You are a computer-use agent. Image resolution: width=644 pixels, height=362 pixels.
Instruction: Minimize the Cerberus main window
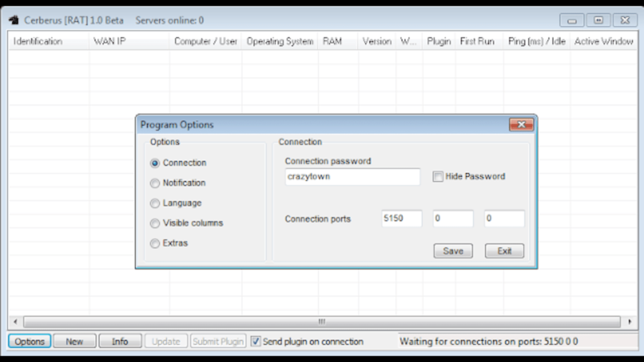(572, 20)
